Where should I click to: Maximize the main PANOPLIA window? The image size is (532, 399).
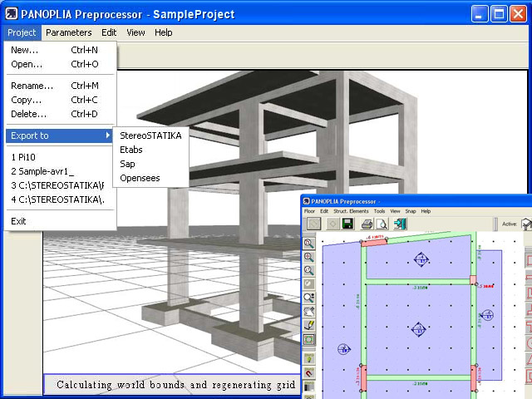point(499,14)
